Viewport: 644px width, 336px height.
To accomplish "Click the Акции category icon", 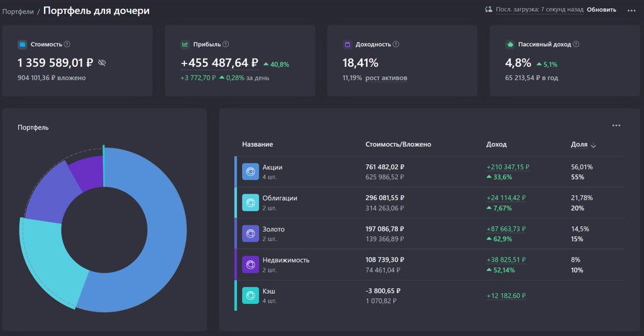I will pyautogui.click(x=250, y=172).
